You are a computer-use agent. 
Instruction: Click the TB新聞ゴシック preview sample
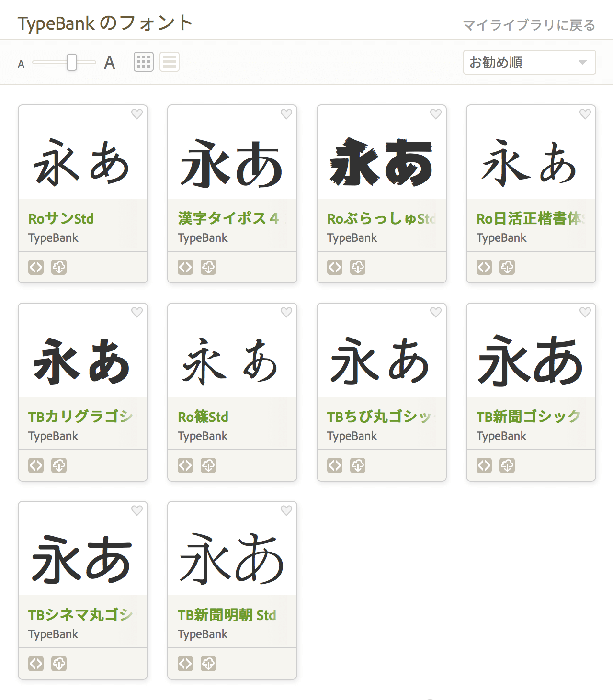point(531,361)
